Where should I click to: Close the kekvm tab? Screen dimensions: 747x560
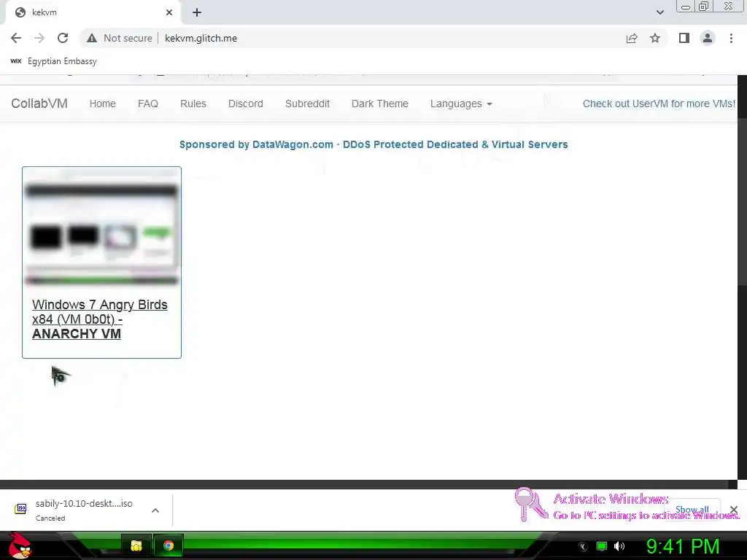(169, 12)
